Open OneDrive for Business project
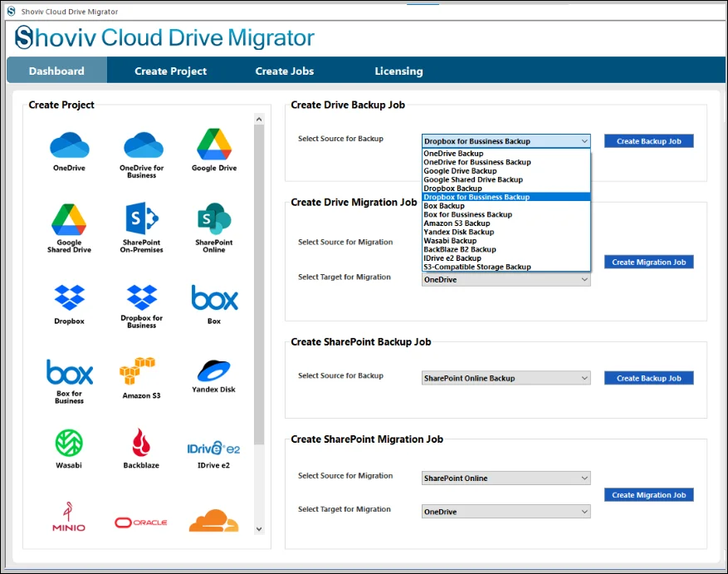Viewport: 728px width, 574px height. (143, 145)
